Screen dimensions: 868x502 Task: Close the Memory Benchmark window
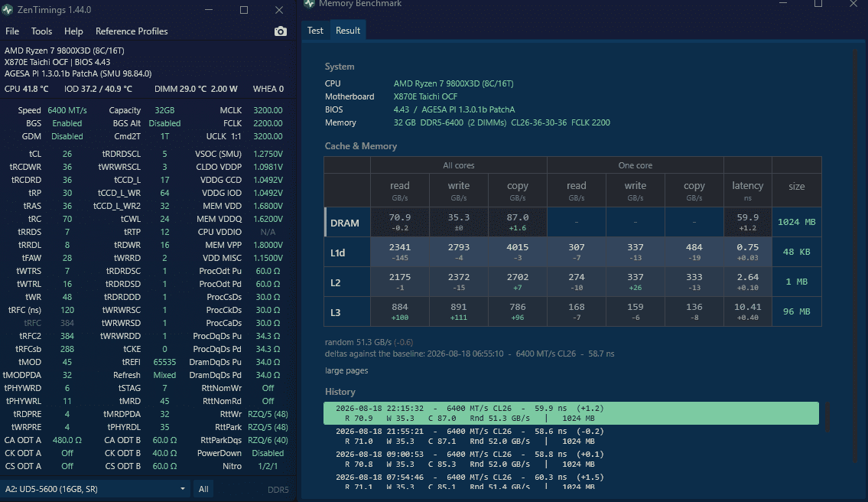click(853, 3)
